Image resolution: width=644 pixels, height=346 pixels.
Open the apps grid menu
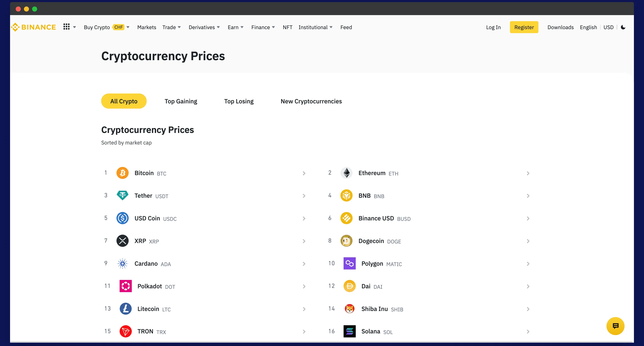click(x=67, y=26)
